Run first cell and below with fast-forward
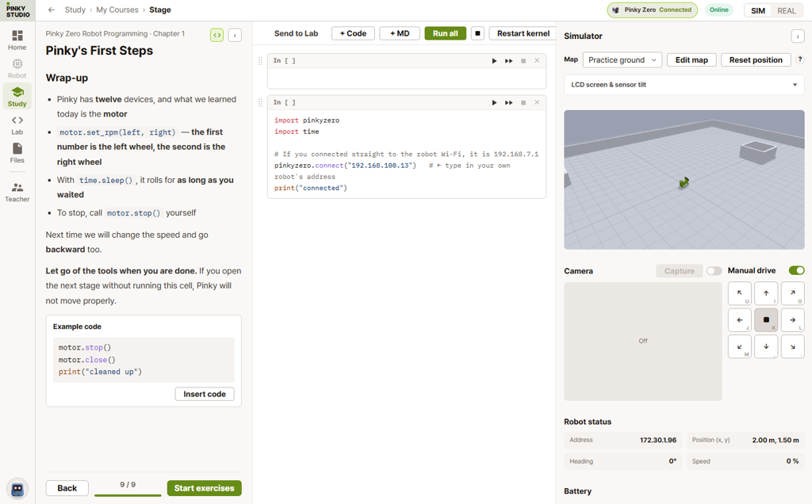This screenshot has width=812, height=504. [x=508, y=60]
